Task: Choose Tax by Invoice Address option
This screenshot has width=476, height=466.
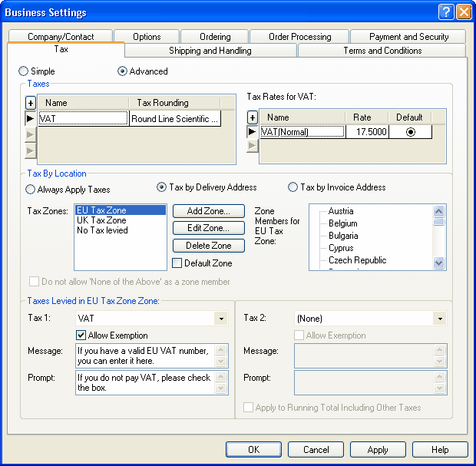Action: [293, 187]
